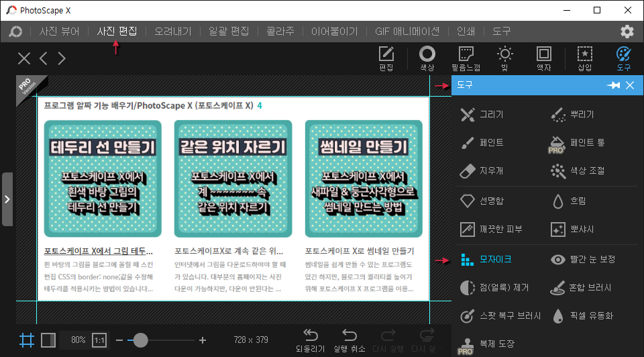Image resolution: width=644 pixels, height=357 pixels.
Task: Select the 흐림 (Blur) tool
Action: 568,201
